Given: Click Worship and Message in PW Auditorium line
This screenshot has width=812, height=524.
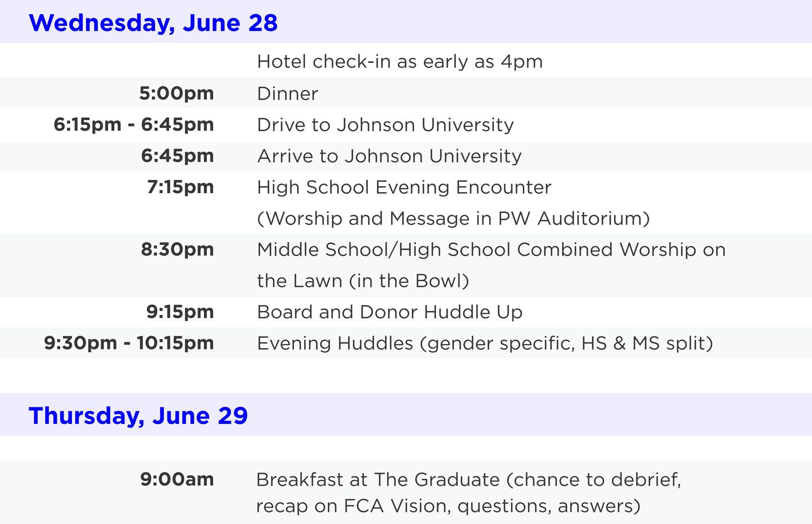Looking at the screenshot, I should pyautogui.click(x=453, y=219).
